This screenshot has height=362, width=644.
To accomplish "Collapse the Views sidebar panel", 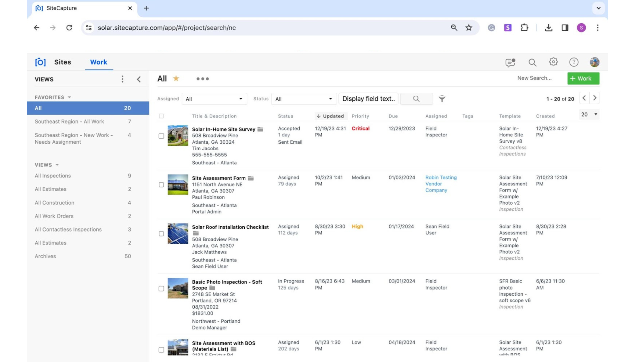I will tap(139, 79).
